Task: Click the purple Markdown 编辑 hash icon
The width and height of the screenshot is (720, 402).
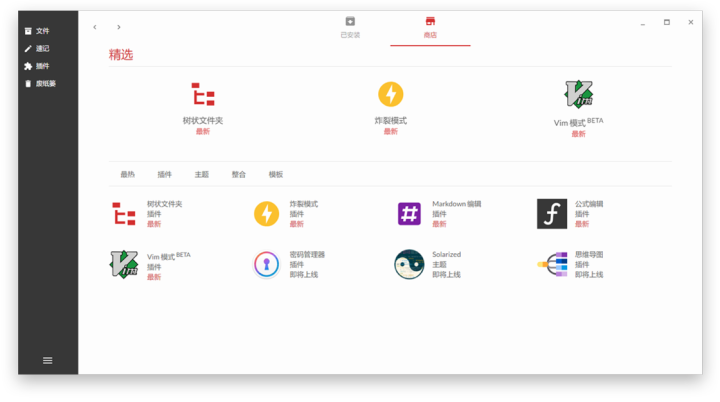Action: pyautogui.click(x=409, y=214)
